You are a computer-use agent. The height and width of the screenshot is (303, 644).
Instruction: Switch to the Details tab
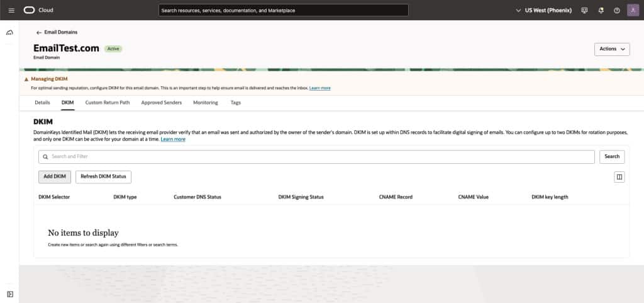click(x=42, y=103)
